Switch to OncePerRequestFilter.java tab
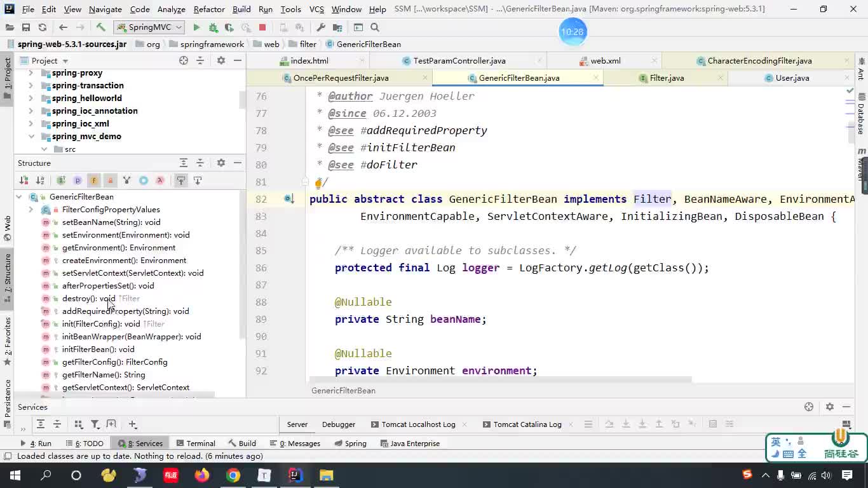868x488 pixels. click(341, 78)
